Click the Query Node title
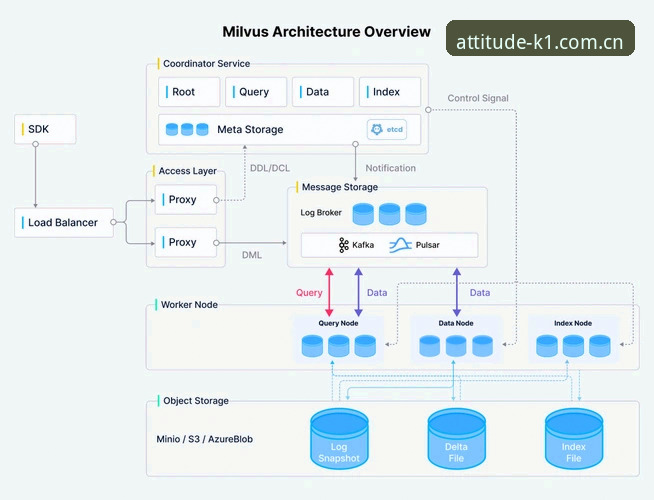Screen dimensions: 654x500 coord(338,323)
